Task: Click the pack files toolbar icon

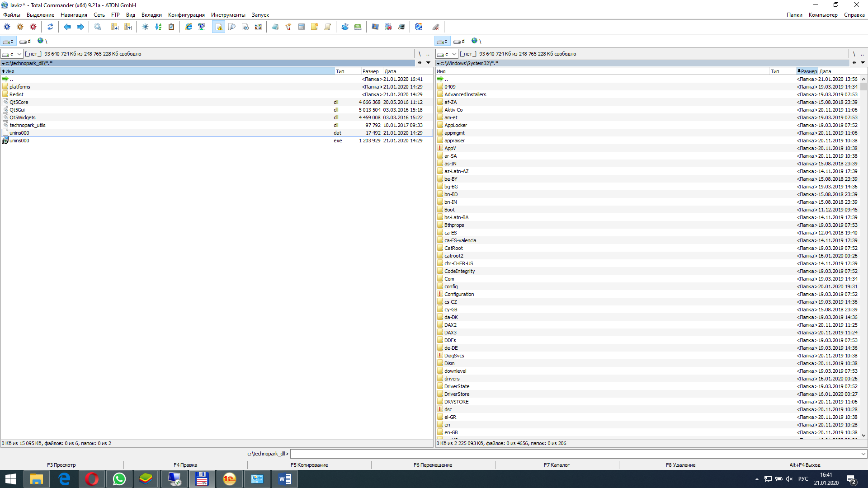Action: 115,27
